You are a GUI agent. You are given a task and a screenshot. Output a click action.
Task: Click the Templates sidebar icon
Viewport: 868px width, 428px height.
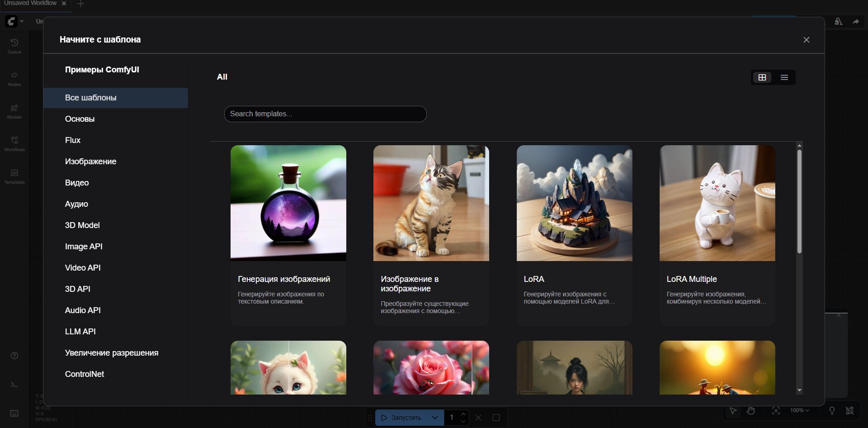pos(14,176)
